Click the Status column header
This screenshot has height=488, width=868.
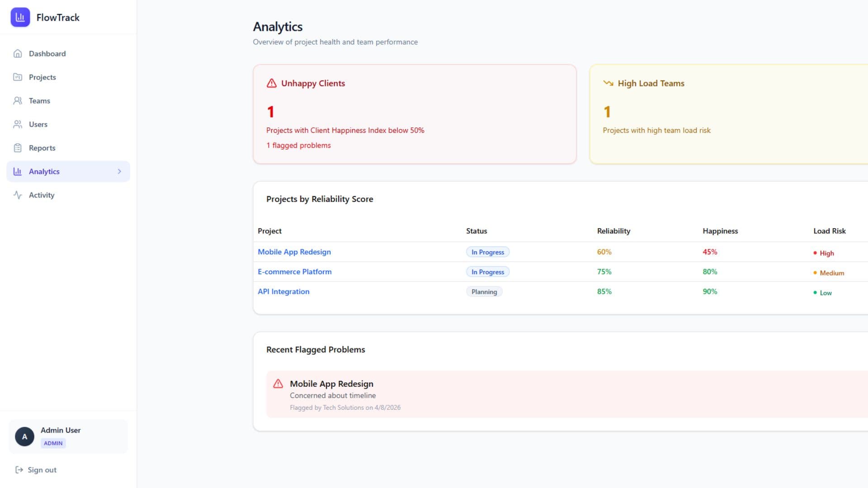pyautogui.click(x=476, y=231)
